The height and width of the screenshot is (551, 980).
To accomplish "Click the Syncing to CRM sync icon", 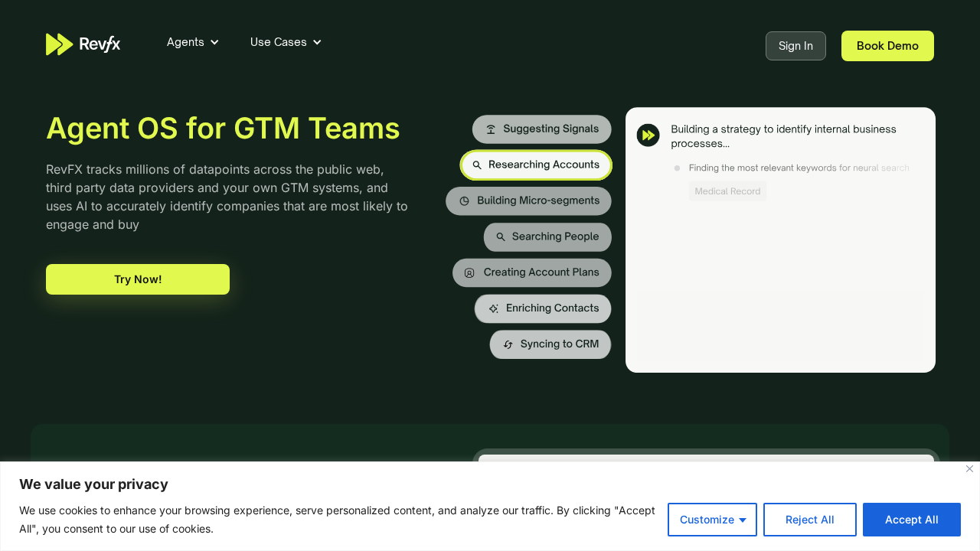I will click(508, 344).
